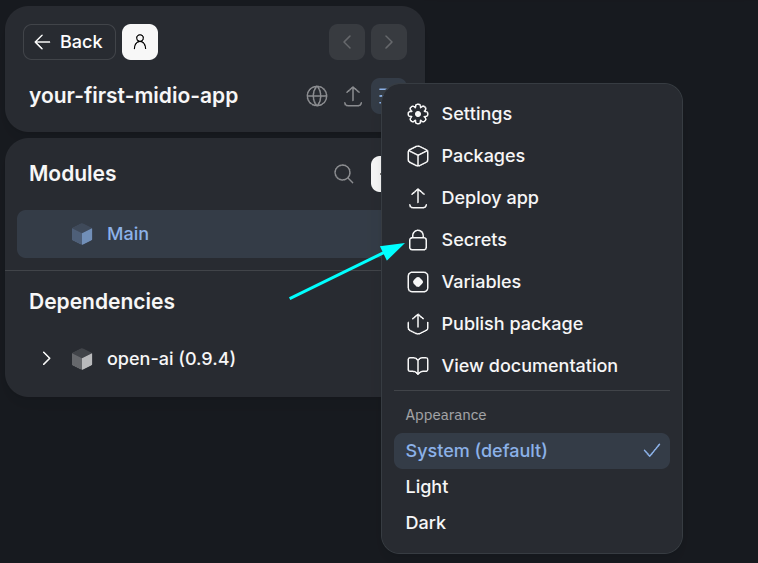Click the globe icon beside app name

(317, 96)
